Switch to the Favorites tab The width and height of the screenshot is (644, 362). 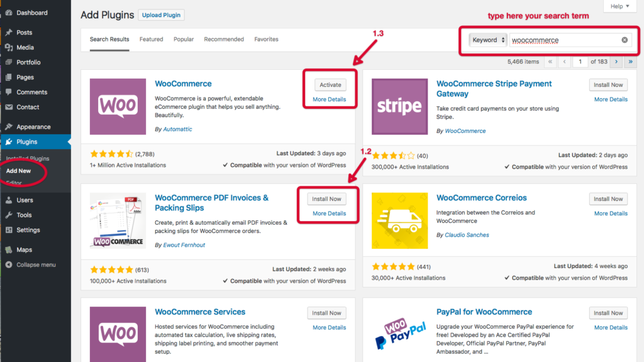coord(266,40)
